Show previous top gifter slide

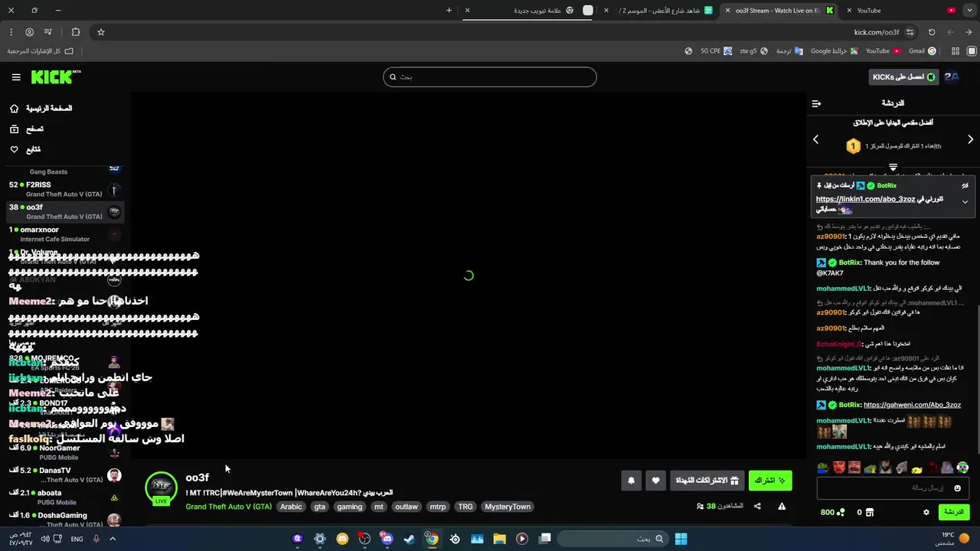coord(815,139)
